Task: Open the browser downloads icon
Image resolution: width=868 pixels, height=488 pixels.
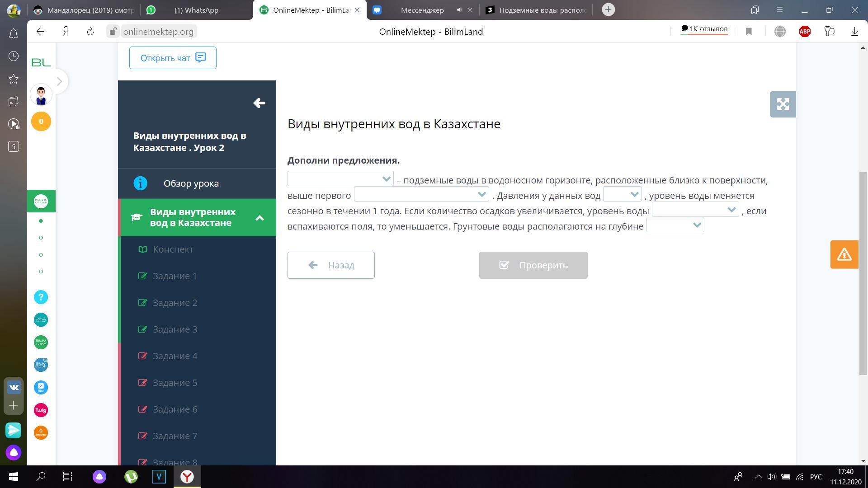Action: pyautogui.click(x=854, y=32)
